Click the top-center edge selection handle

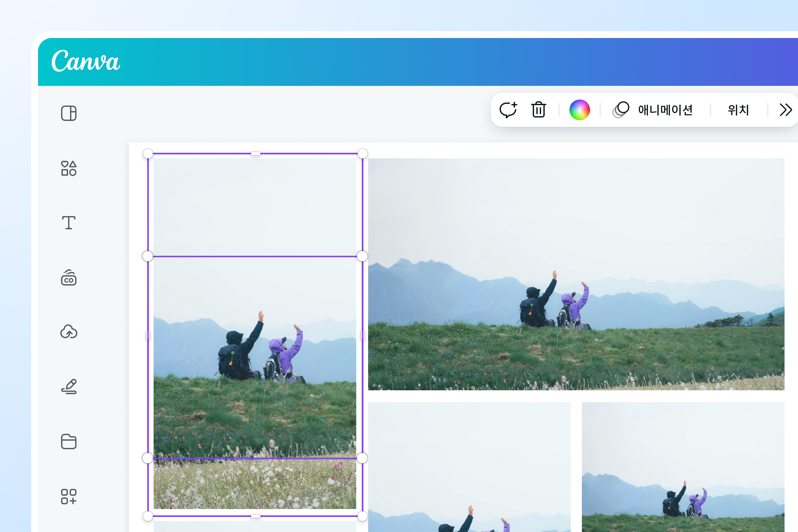pyautogui.click(x=256, y=154)
